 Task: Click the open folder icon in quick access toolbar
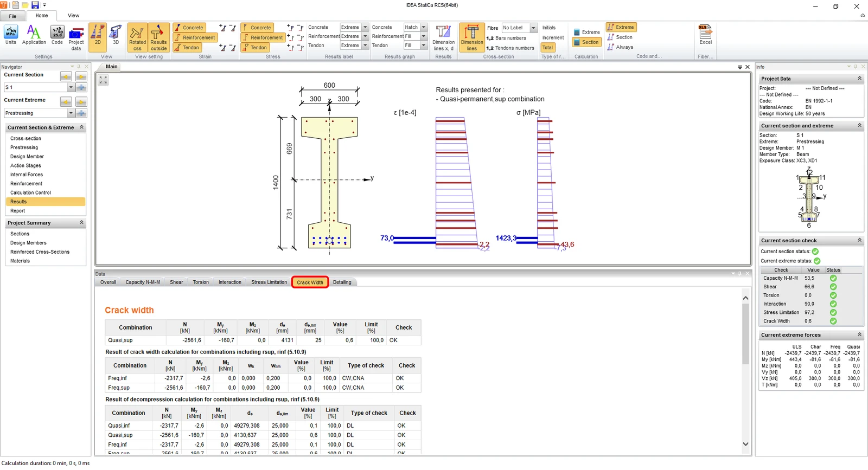[25, 5]
